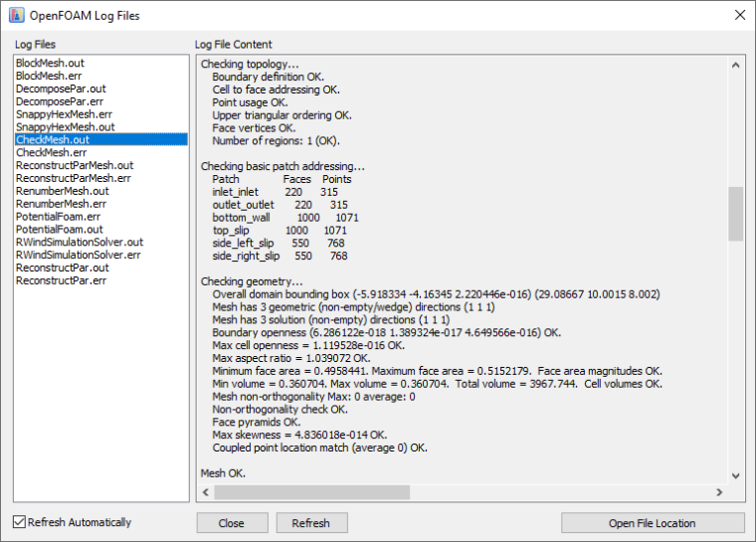Click the Refresh button

[311, 523]
